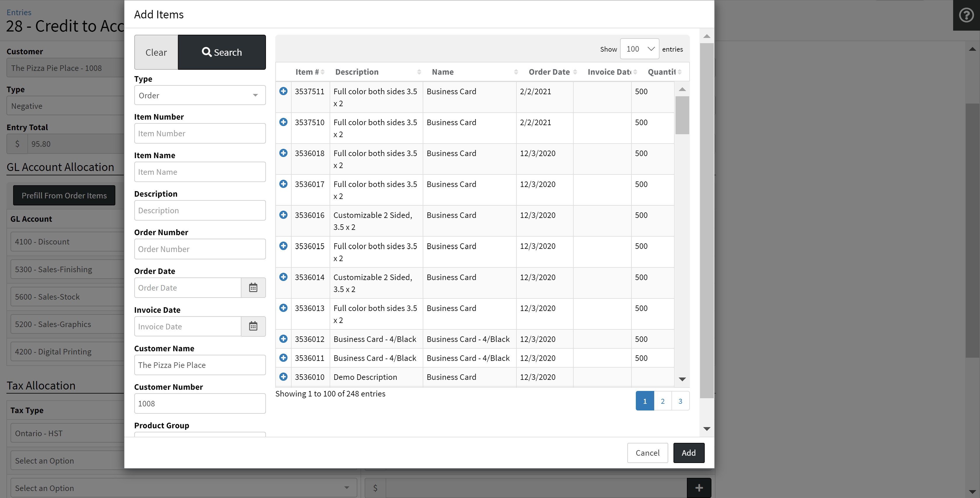This screenshot has height=498, width=980.
Task: Click plus icon for item 3536018
Action: [x=283, y=153]
